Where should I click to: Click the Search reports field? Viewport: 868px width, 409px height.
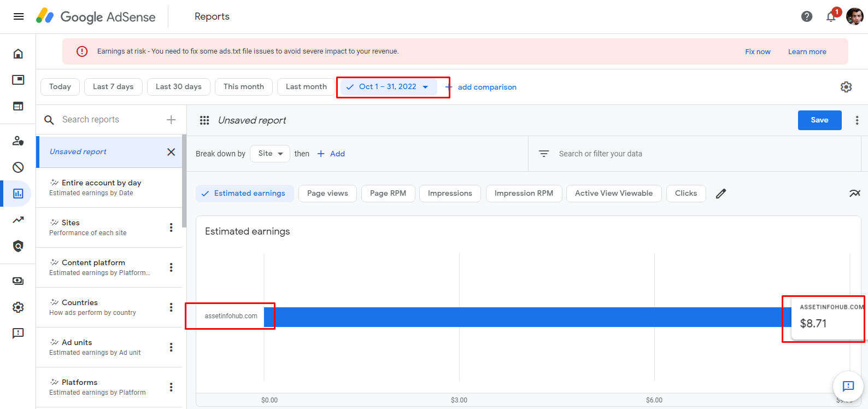[x=109, y=120]
